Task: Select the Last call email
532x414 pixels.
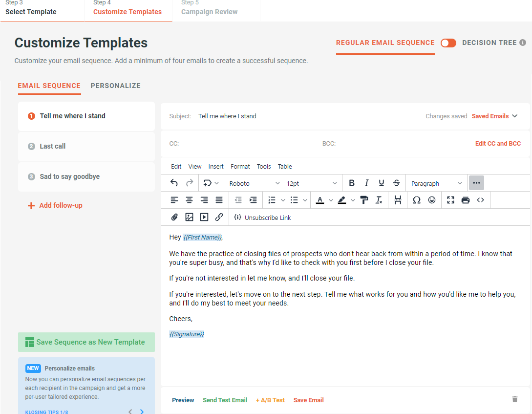Action: pos(86,146)
